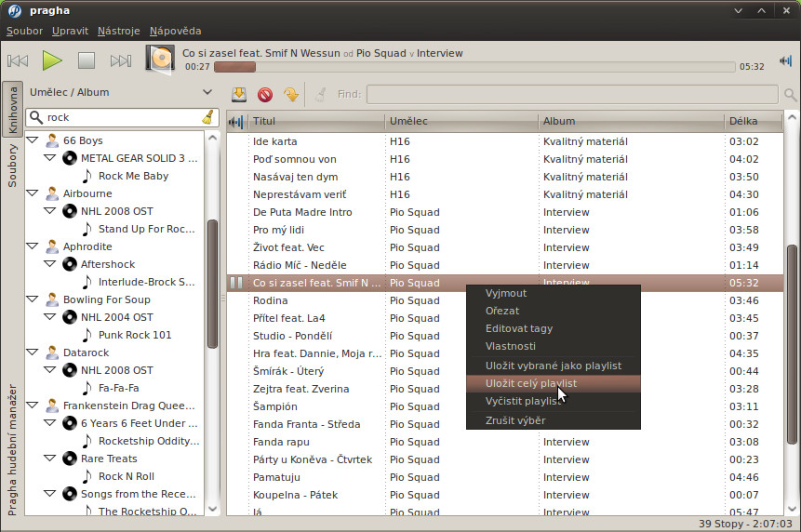Collapse the Rare Treats album node
The height and width of the screenshot is (532, 801).
pos(49,459)
